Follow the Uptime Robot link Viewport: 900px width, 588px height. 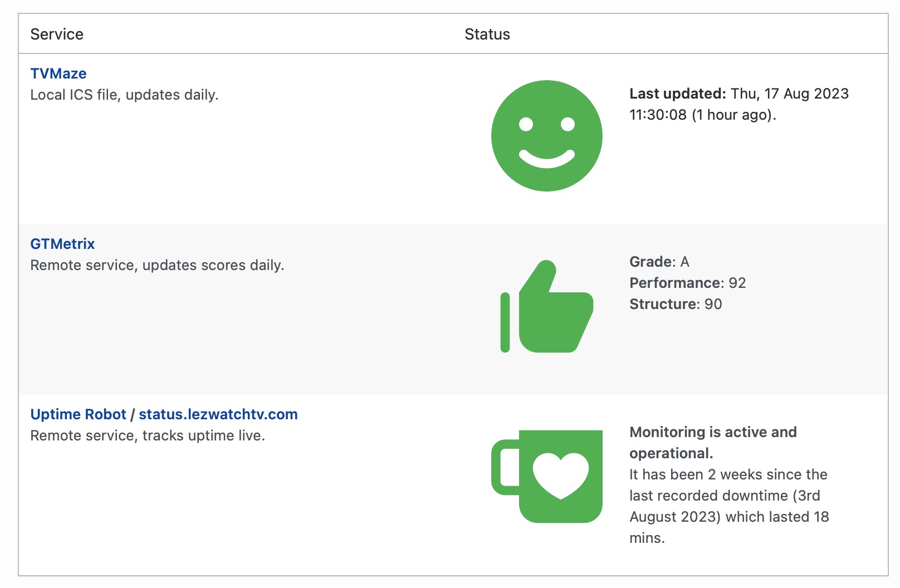pyautogui.click(x=78, y=414)
